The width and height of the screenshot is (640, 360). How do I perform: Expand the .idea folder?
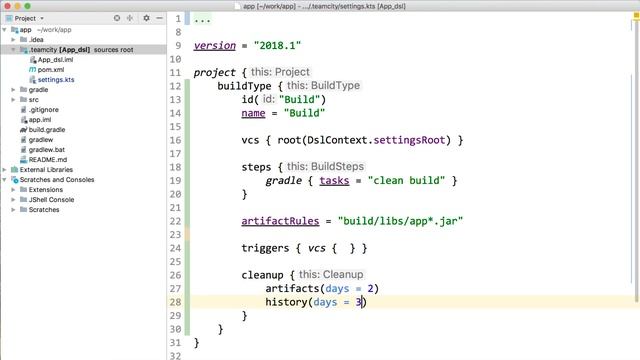[13, 40]
